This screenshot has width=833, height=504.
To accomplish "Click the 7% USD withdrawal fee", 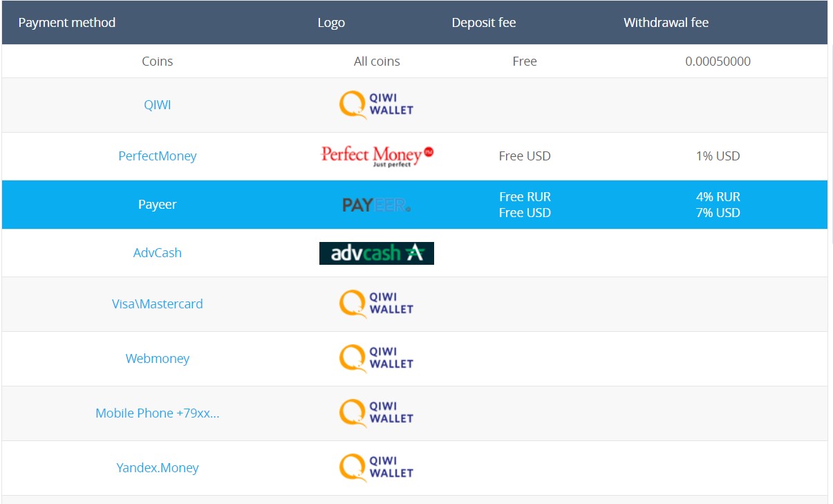I will coord(718,213).
